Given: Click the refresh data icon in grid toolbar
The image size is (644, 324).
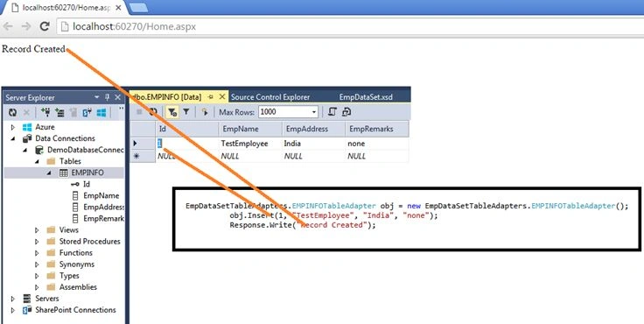Looking at the screenshot, I should click(153, 112).
